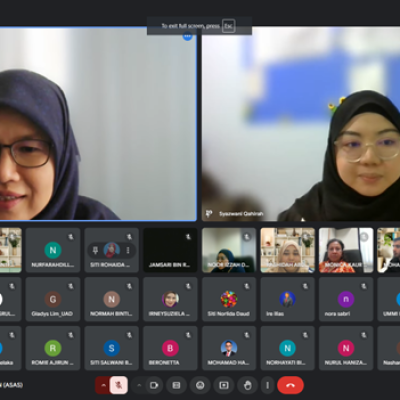Image resolution: width=400 pixels, height=400 pixels.
Task: Toggle the camera on or off
Action: (154, 385)
